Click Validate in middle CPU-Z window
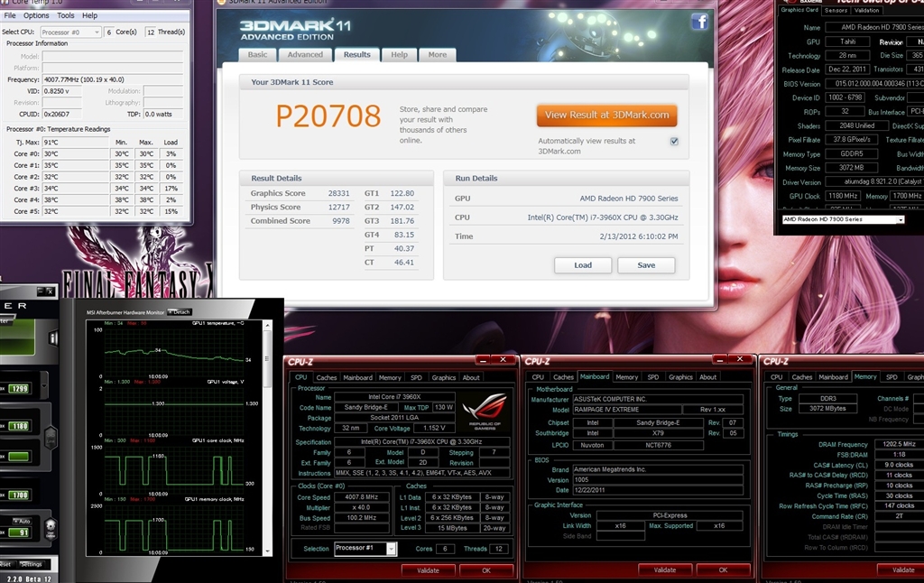924x583 pixels. pos(665,570)
